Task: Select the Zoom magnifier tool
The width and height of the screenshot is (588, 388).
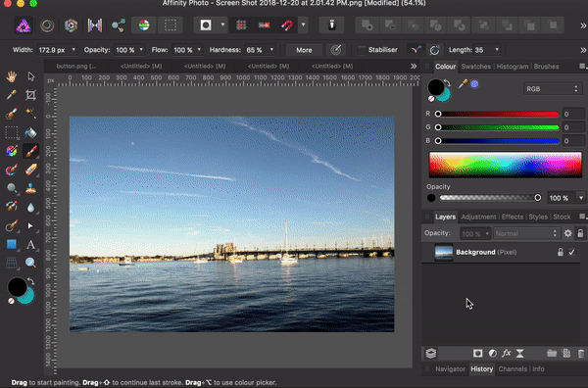Action: tap(30, 263)
